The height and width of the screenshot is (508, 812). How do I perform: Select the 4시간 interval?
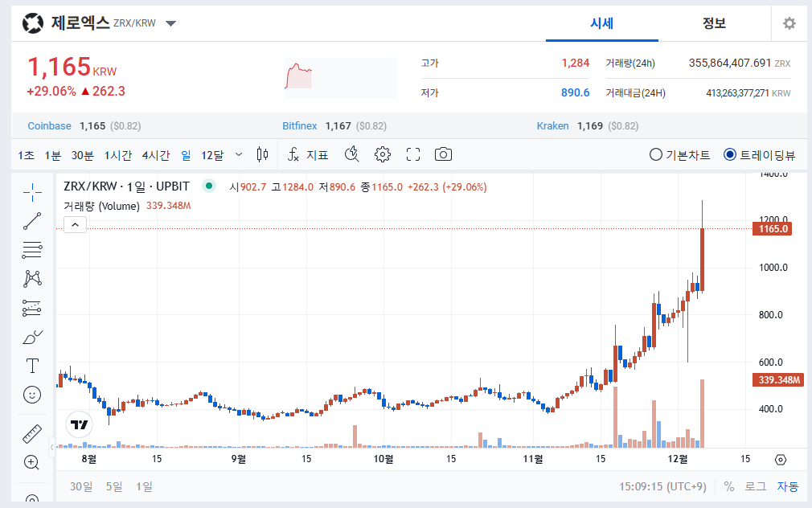point(156,155)
